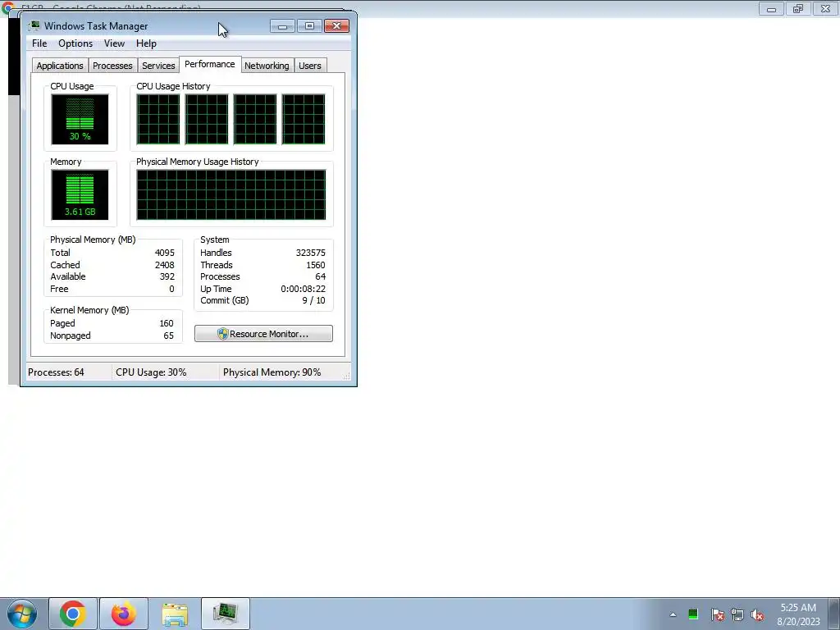Click the Total memory value 4095
Screen dimensions: 840x630
click(164, 253)
